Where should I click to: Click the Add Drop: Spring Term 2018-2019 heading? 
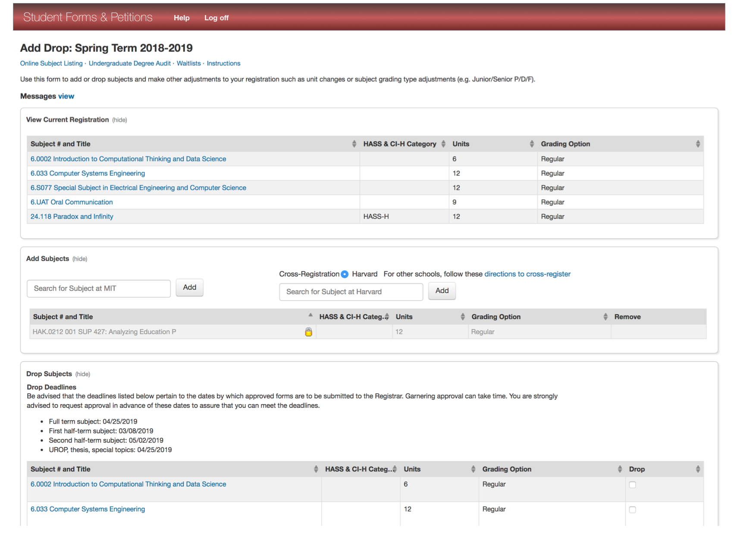[107, 48]
